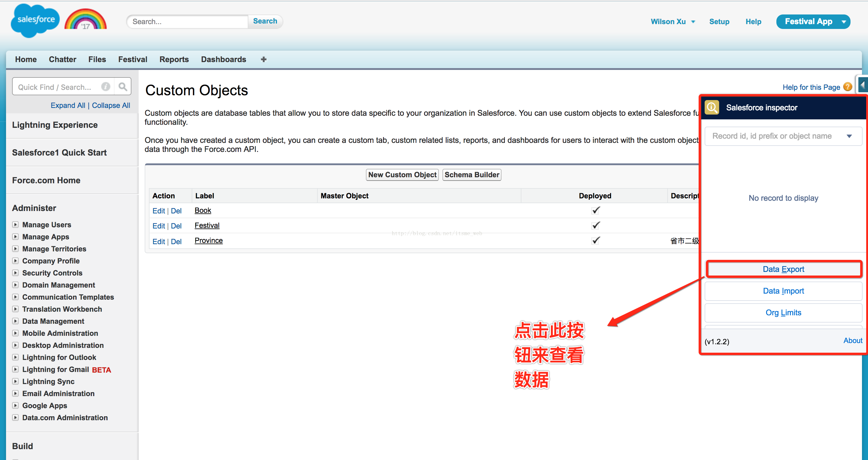Click the Record id object name field
This screenshot has width=868, height=460.
(x=772, y=136)
